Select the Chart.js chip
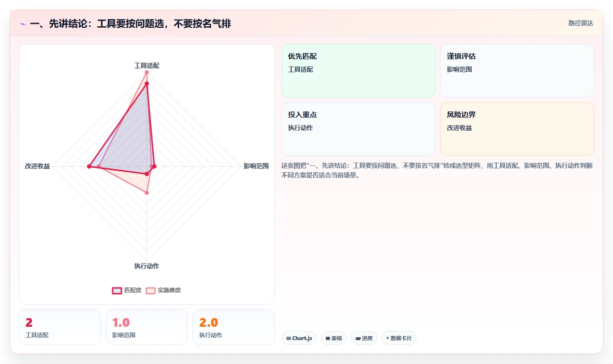613x364 pixels. (299, 338)
